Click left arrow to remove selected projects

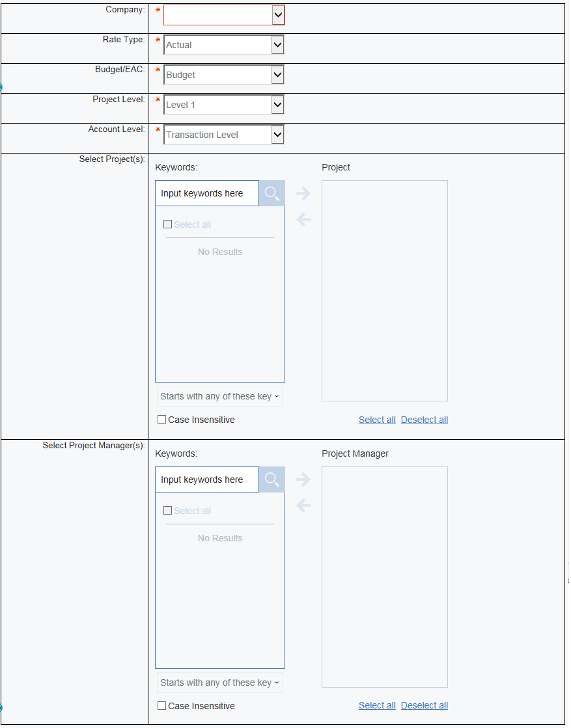[303, 220]
